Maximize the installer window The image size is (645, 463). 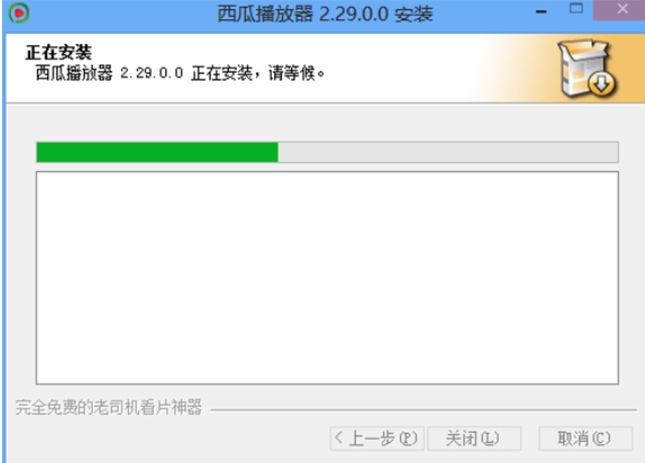point(576,8)
